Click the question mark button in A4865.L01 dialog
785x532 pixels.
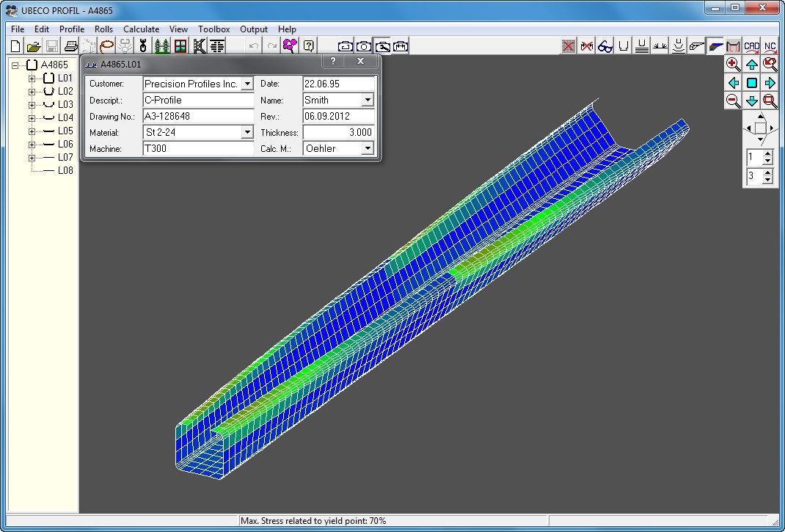[x=333, y=62]
